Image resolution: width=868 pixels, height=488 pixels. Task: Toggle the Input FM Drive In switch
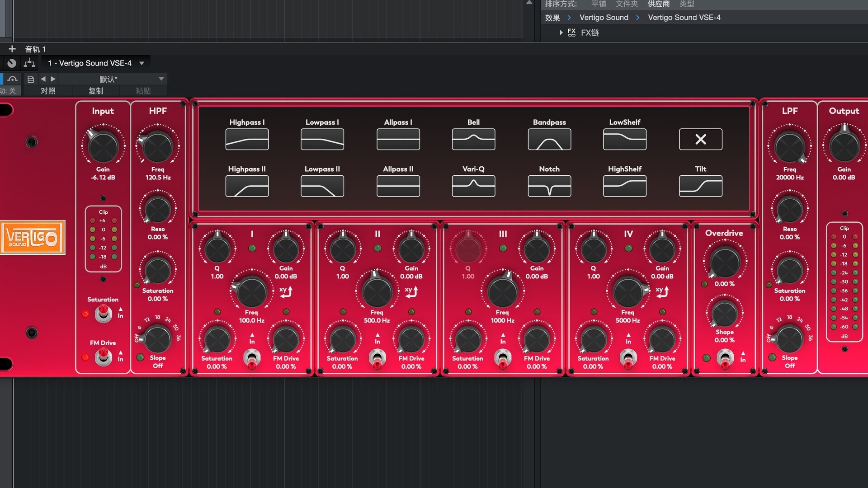point(104,357)
